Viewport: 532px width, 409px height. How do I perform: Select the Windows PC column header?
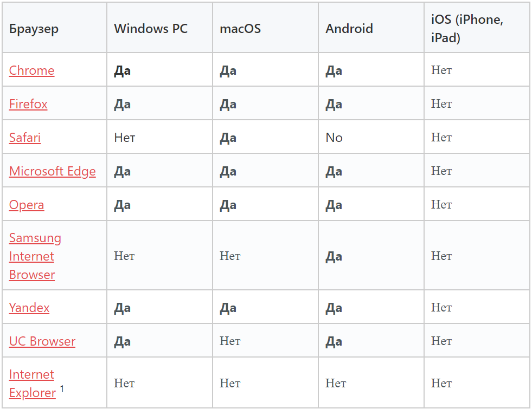click(x=151, y=29)
